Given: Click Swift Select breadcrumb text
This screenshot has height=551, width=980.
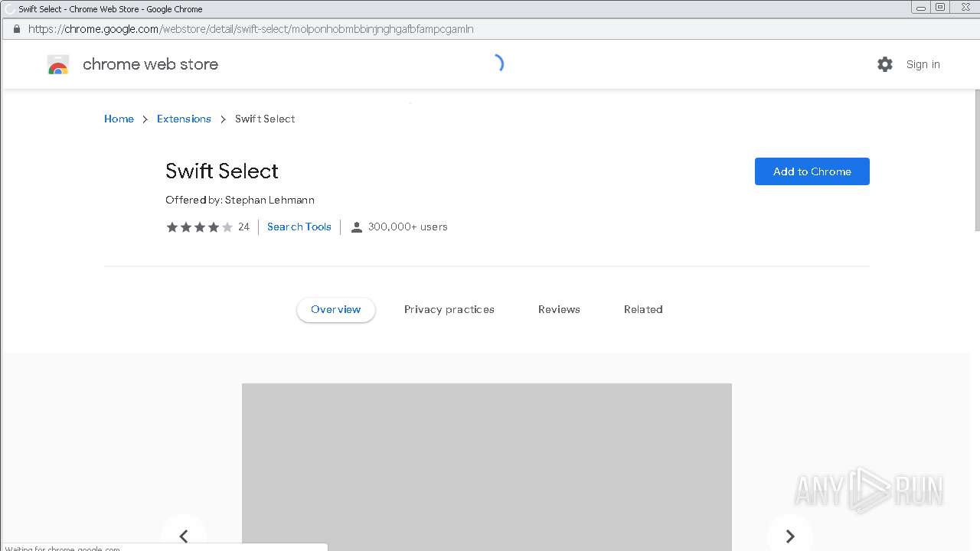Looking at the screenshot, I should coord(265,119).
